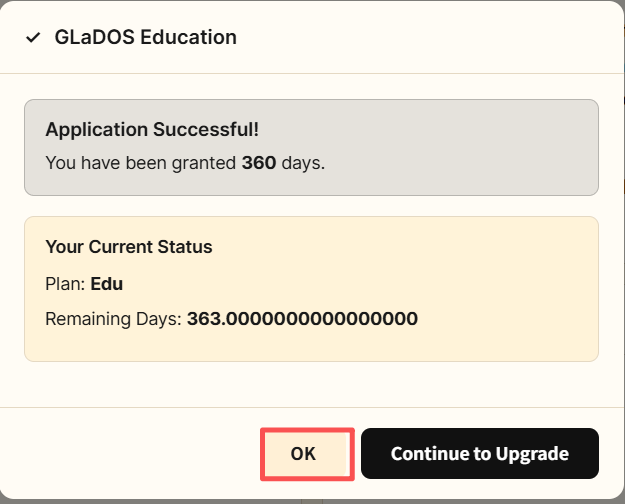Click the Continue to Upgrade button
Image resolution: width=625 pixels, height=504 pixels.
[479, 454]
